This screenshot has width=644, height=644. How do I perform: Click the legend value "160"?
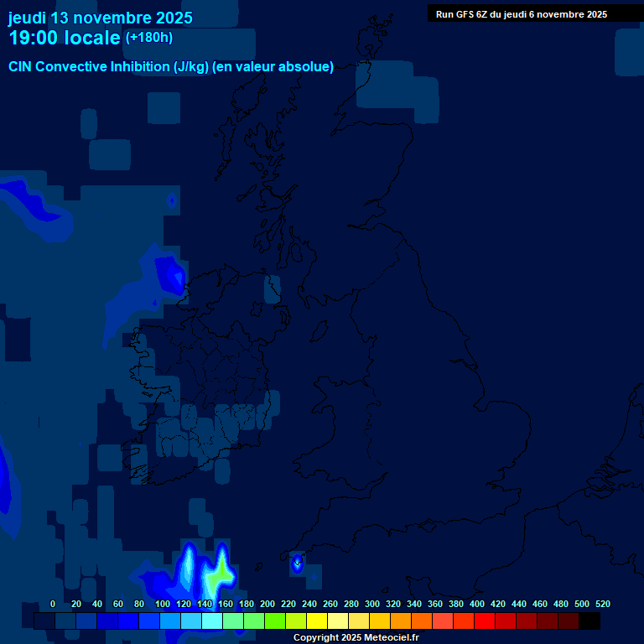click(x=225, y=604)
